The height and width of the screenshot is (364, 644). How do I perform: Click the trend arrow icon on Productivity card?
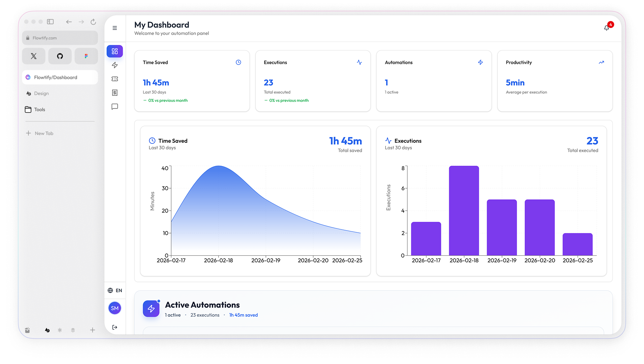(601, 62)
